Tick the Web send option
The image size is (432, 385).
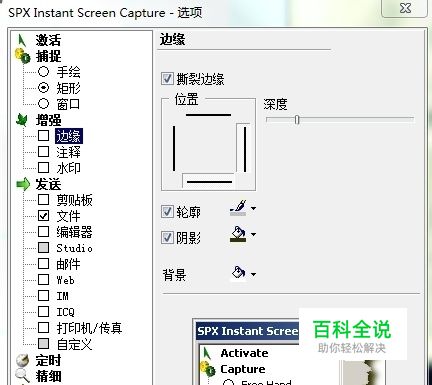[x=43, y=279]
